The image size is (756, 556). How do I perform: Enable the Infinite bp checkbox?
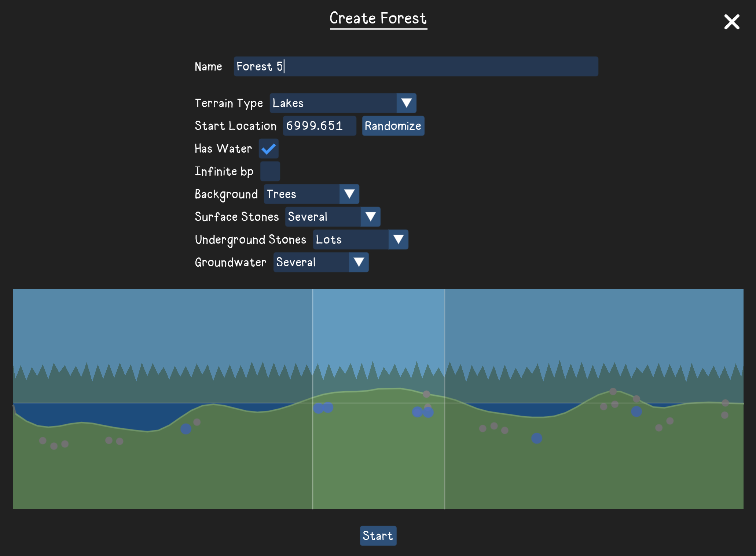point(270,171)
